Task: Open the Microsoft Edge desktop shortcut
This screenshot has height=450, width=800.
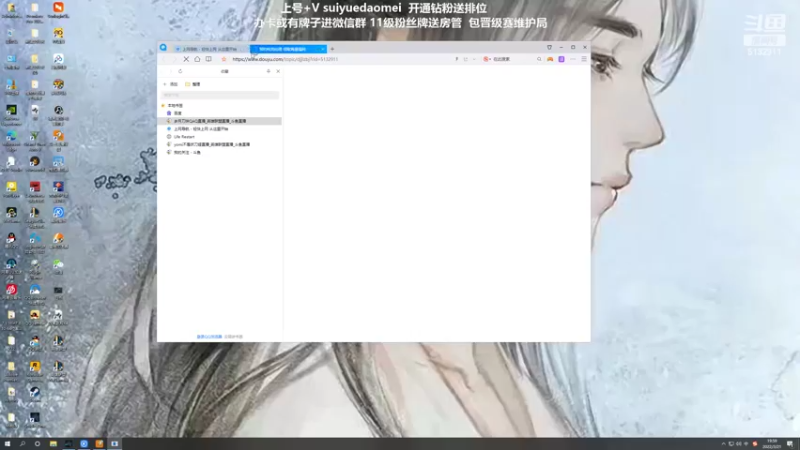Action: (11, 138)
